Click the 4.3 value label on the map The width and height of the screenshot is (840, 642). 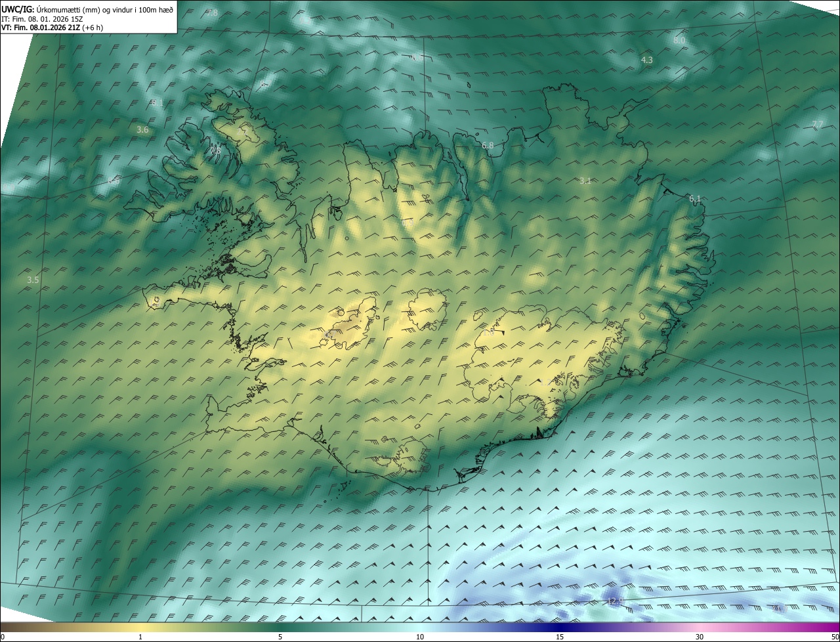point(646,60)
